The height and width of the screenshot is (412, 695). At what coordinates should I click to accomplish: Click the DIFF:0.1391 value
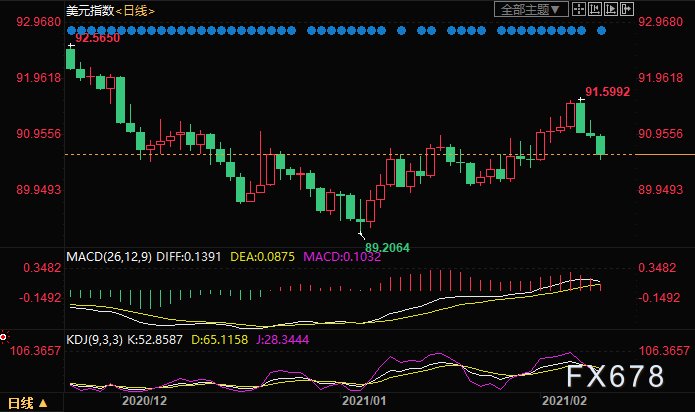188,257
